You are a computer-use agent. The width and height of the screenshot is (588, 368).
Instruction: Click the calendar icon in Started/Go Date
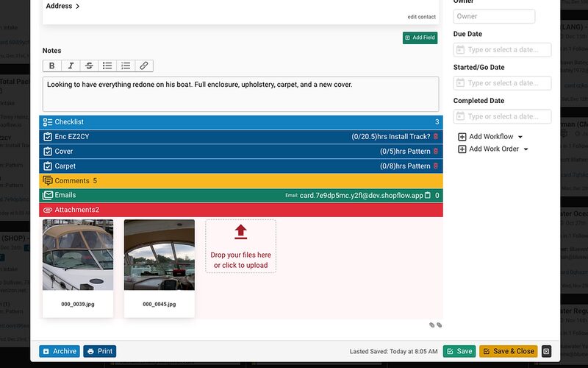pyautogui.click(x=461, y=83)
